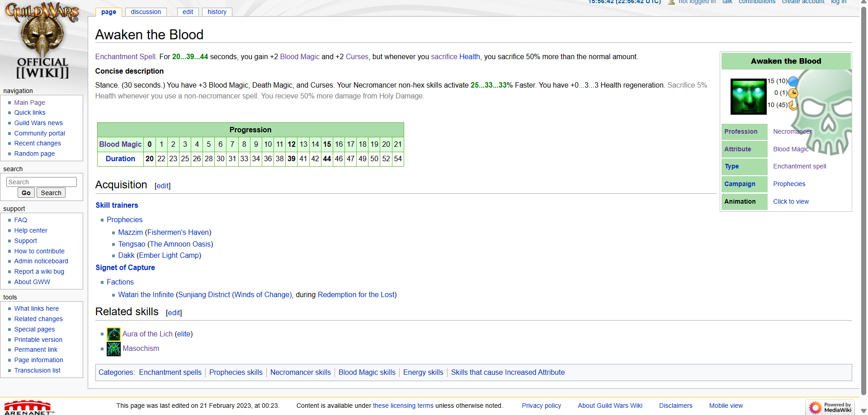The height and width of the screenshot is (415, 868).
Task: Open Guild Wars news
Action: pos(38,123)
